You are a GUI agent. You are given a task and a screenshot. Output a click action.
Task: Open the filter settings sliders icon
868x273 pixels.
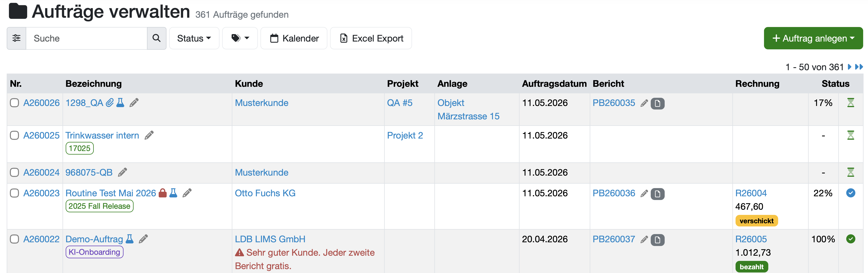pos(17,38)
